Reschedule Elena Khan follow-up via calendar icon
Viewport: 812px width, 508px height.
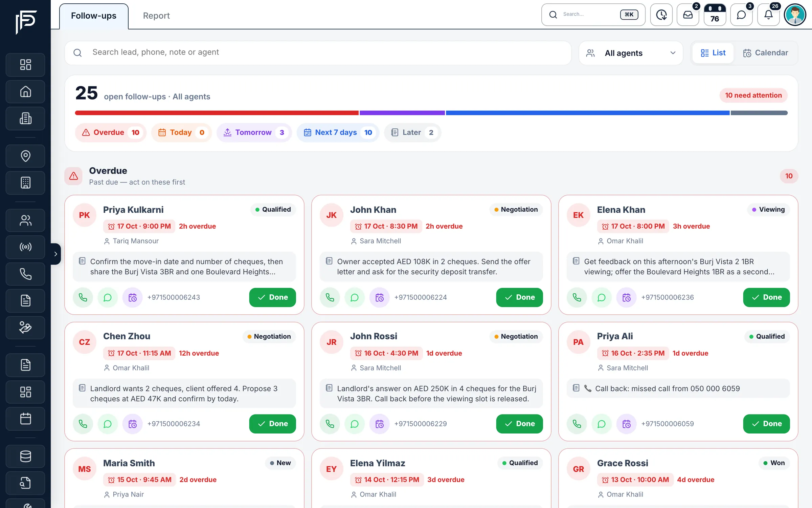(627, 297)
